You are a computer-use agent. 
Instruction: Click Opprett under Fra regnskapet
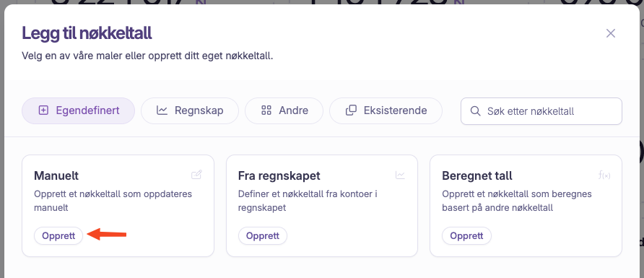pos(263,235)
